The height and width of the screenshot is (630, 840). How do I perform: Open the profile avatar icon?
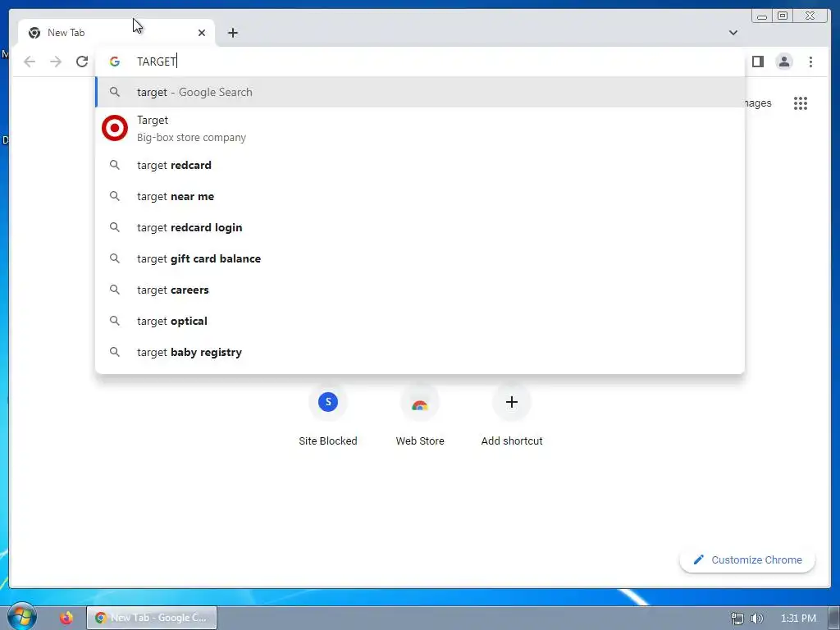click(783, 62)
